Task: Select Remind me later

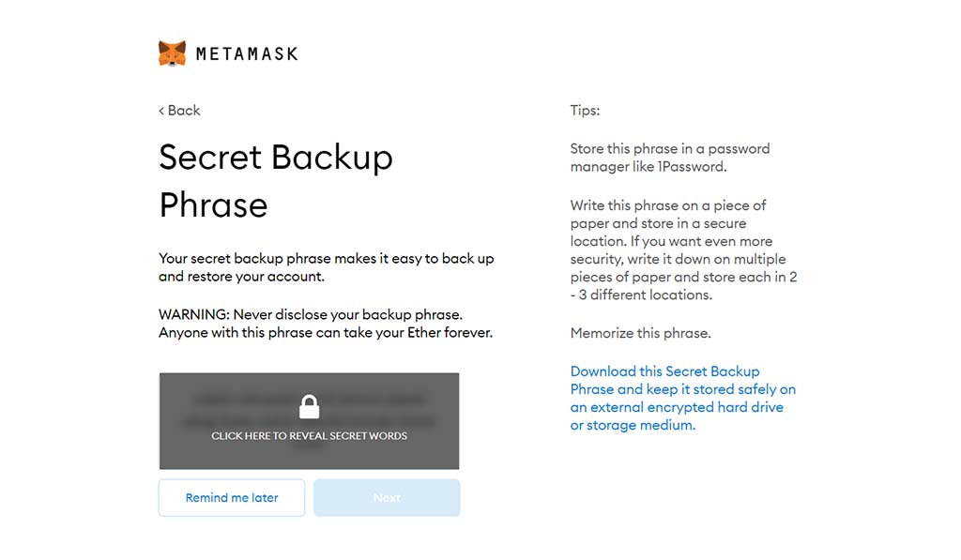Action: click(x=231, y=497)
